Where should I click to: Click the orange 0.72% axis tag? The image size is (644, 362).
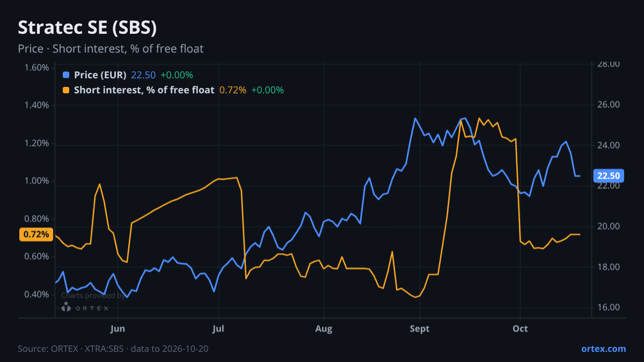tap(36, 234)
